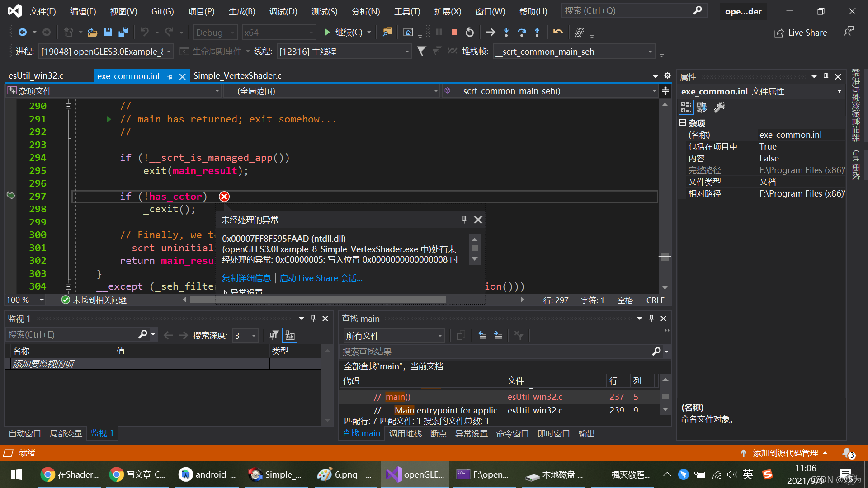The width and height of the screenshot is (868, 488).
Task: Click the feedback person icon at top right
Action: [x=849, y=31]
